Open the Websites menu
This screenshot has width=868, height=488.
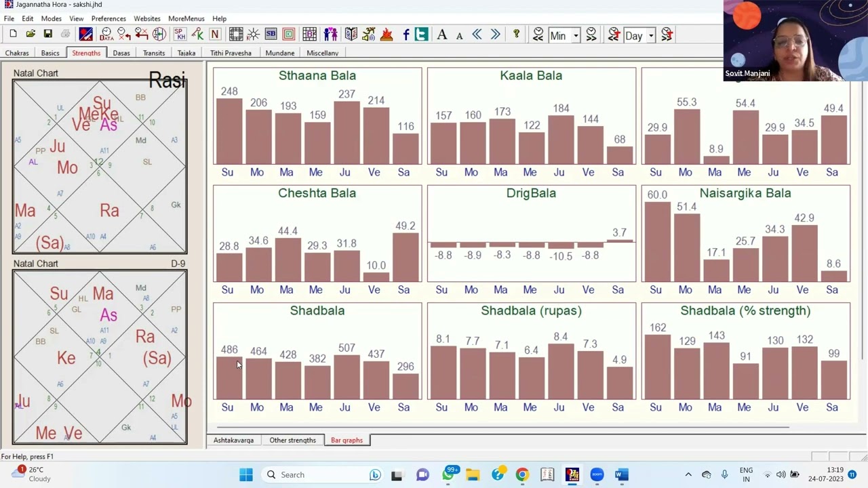coord(146,18)
